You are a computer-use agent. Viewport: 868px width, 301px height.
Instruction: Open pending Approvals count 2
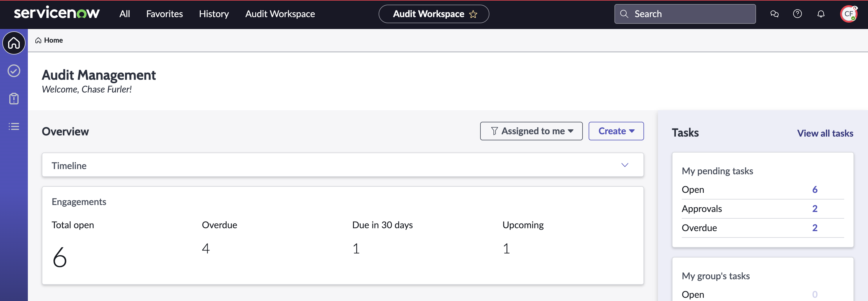(814, 209)
